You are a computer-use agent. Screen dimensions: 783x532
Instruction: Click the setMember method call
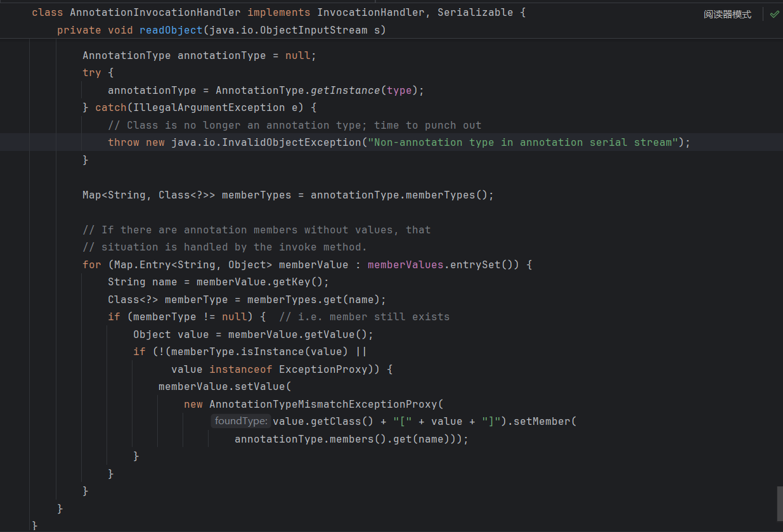541,421
